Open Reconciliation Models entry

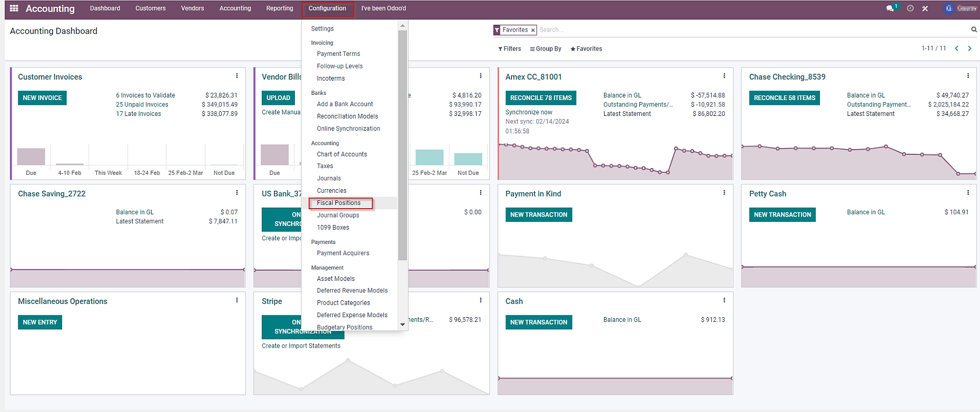pos(348,116)
